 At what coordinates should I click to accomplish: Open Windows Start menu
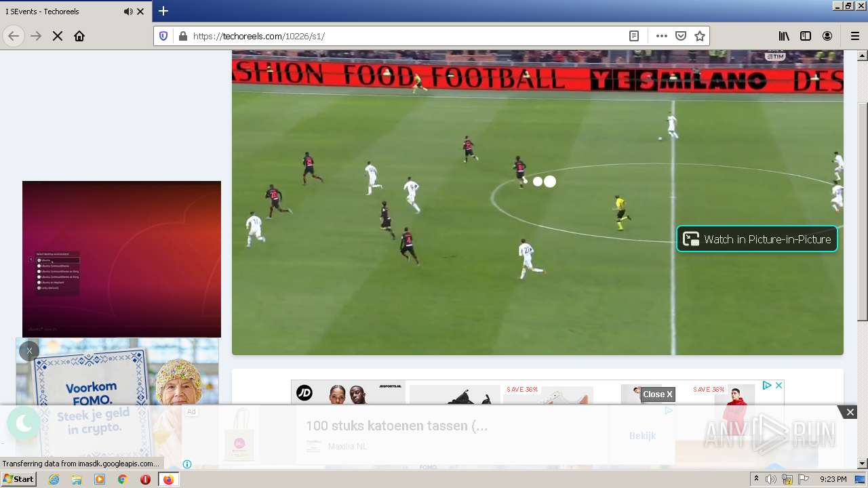18,479
